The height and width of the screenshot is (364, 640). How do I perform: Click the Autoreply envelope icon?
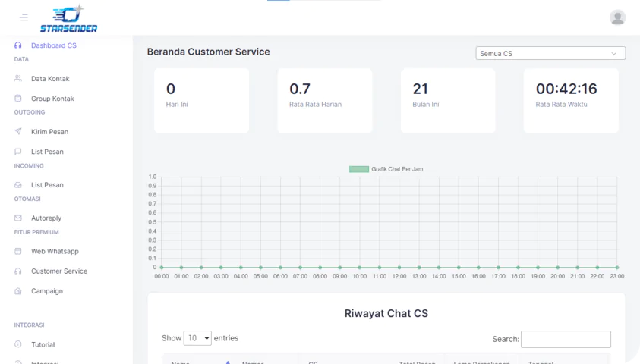[x=18, y=218]
